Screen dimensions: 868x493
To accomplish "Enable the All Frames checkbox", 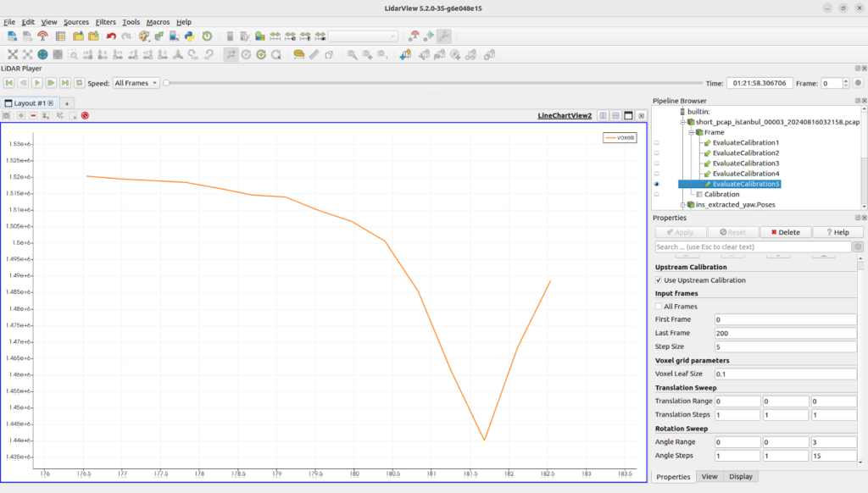I will 659,307.
